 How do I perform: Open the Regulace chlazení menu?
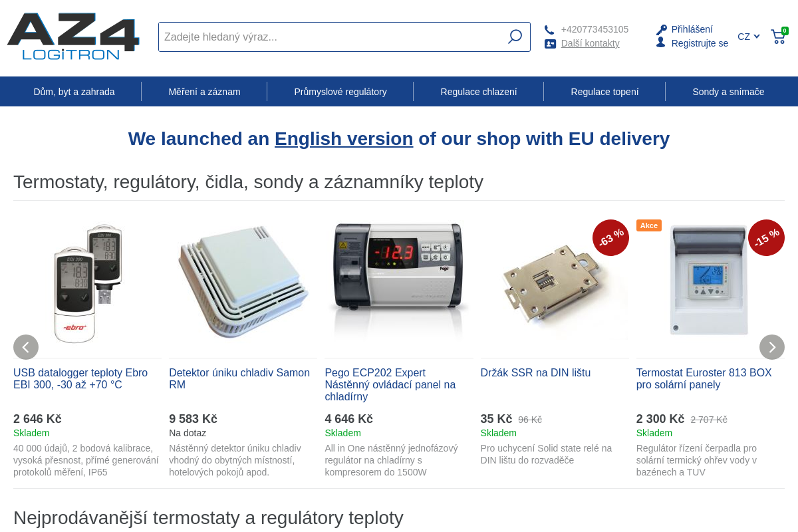(478, 92)
